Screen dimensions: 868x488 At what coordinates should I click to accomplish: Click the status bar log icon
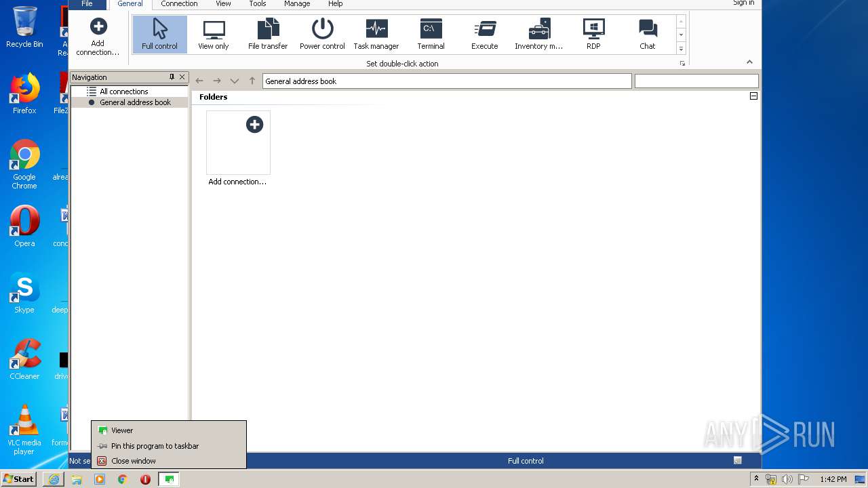coord(738,460)
